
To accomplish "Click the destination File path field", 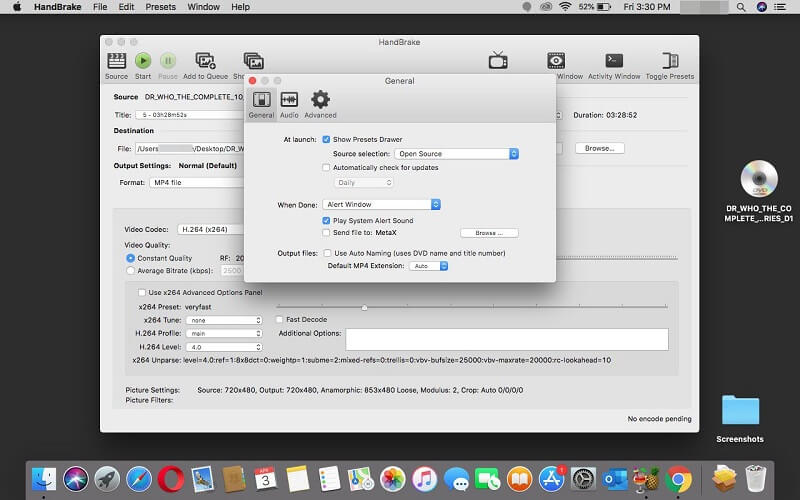I will pos(190,148).
